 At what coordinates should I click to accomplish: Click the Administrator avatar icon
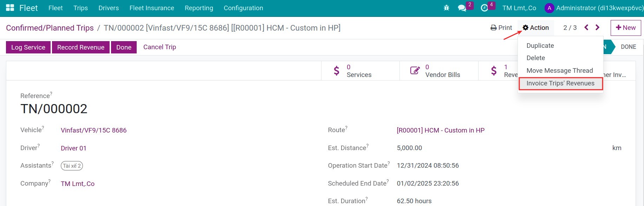tap(549, 8)
